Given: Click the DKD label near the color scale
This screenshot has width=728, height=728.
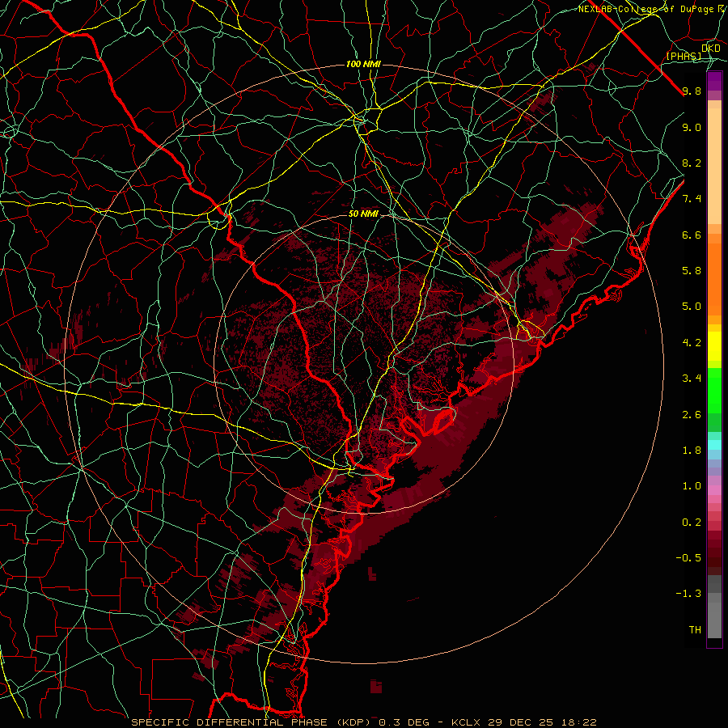Looking at the screenshot, I should click(x=710, y=49).
